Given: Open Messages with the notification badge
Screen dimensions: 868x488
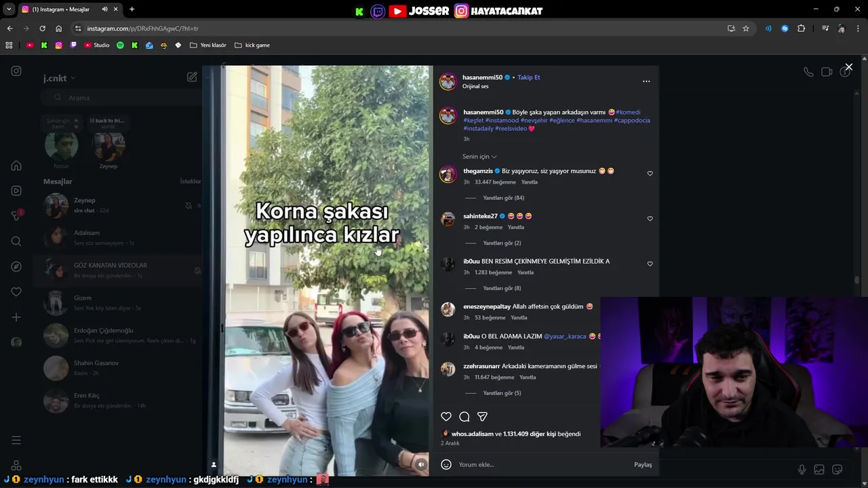Looking at the screenshot, I should point(17,216).
